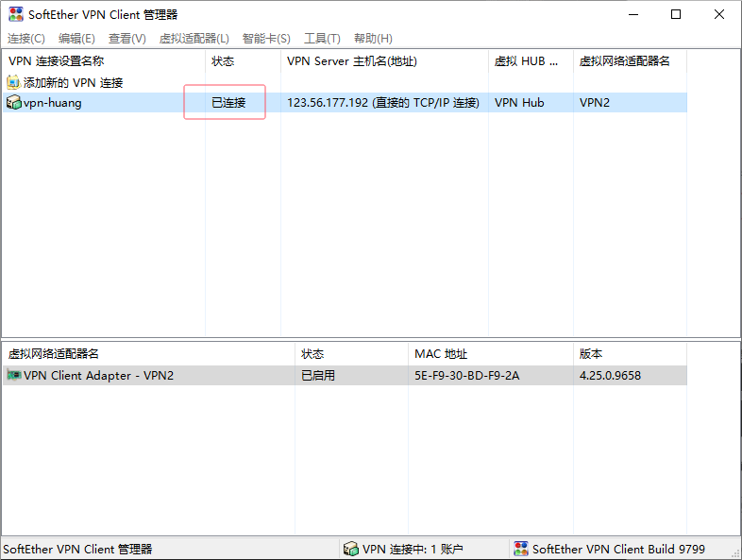Click the 添加新的 VPN 连接 icon

click(x=13, y=83)
